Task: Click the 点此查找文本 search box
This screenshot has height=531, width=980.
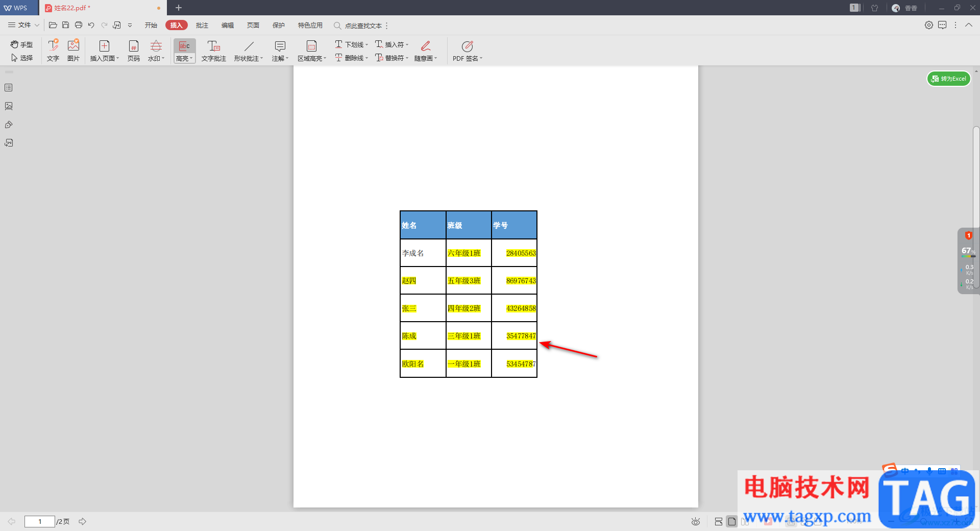Action: click(x=363, y=26)
